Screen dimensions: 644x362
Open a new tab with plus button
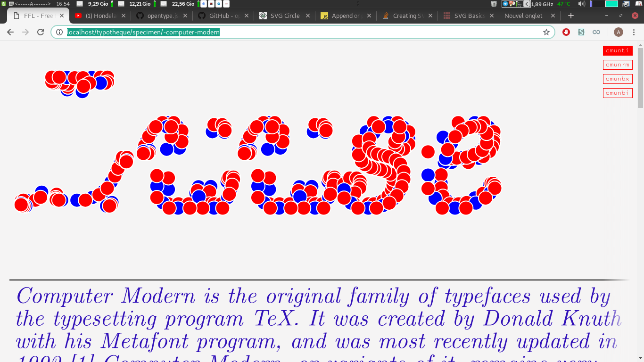570,16
